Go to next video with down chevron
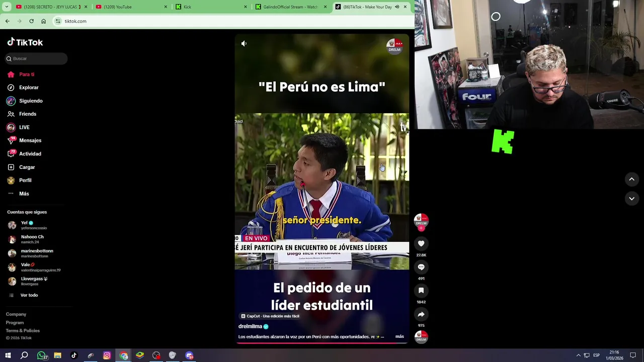 click(x=631, y=199)
